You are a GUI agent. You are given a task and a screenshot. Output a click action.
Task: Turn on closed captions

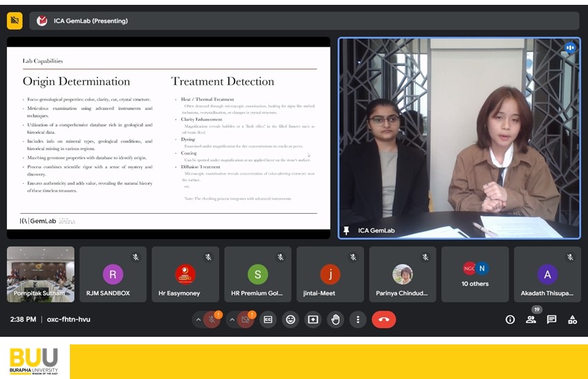268,320
